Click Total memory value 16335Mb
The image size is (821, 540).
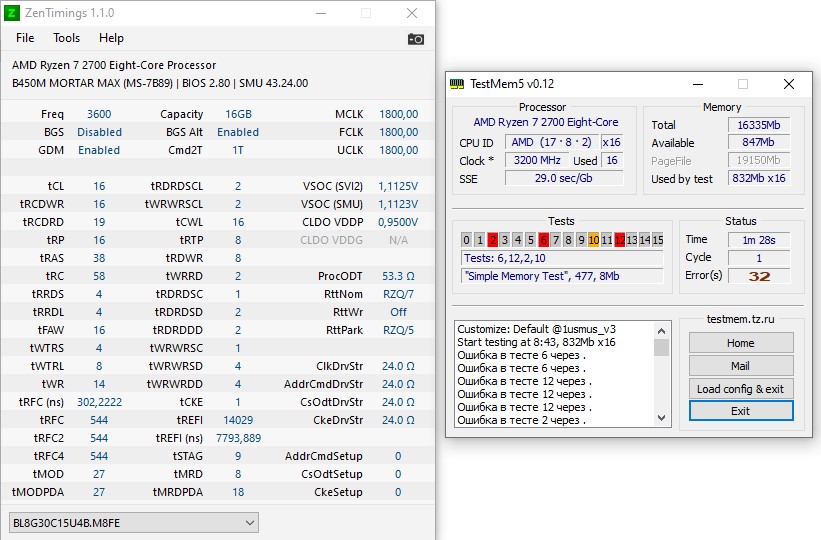(x=759, y=125)
